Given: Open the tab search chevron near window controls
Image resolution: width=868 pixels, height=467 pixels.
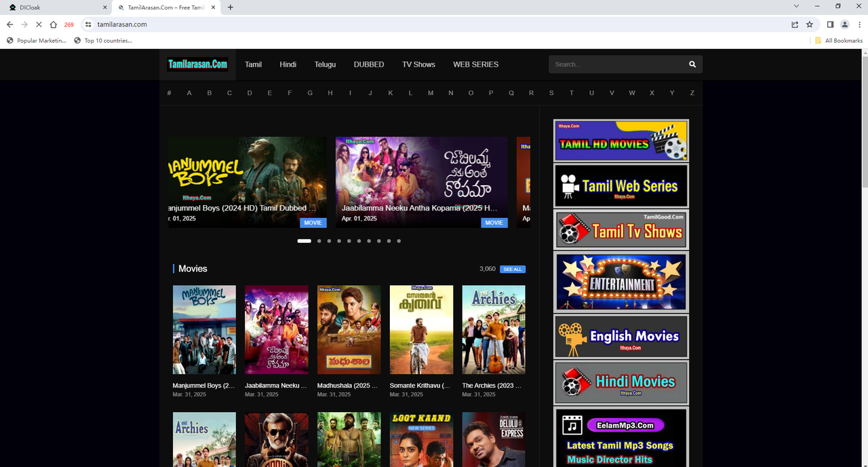Looking at the screenshot, I should [795, 6].
